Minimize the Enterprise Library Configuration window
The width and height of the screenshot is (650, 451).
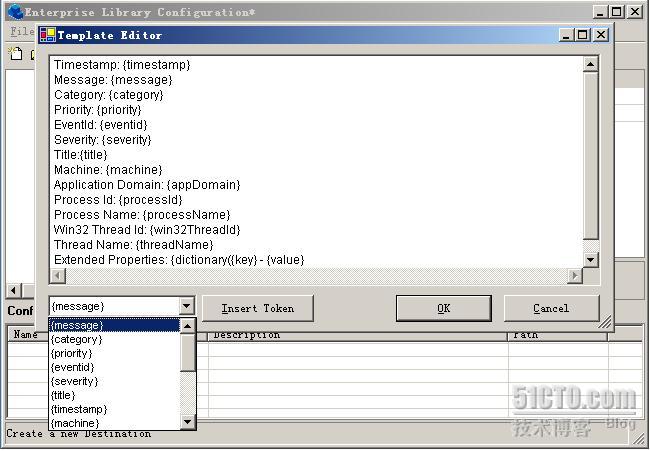tap(600, 12)
